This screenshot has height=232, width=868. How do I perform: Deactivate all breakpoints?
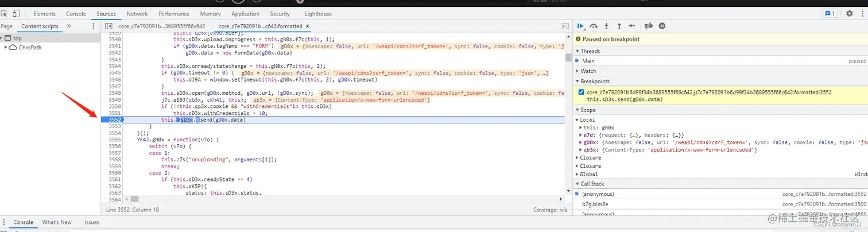(649, 26)
